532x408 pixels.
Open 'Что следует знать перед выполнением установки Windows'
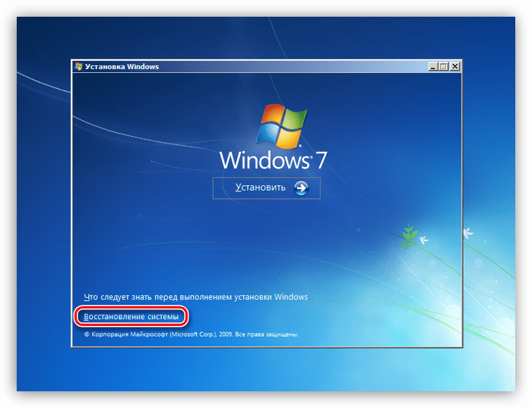tap(196, 297)
